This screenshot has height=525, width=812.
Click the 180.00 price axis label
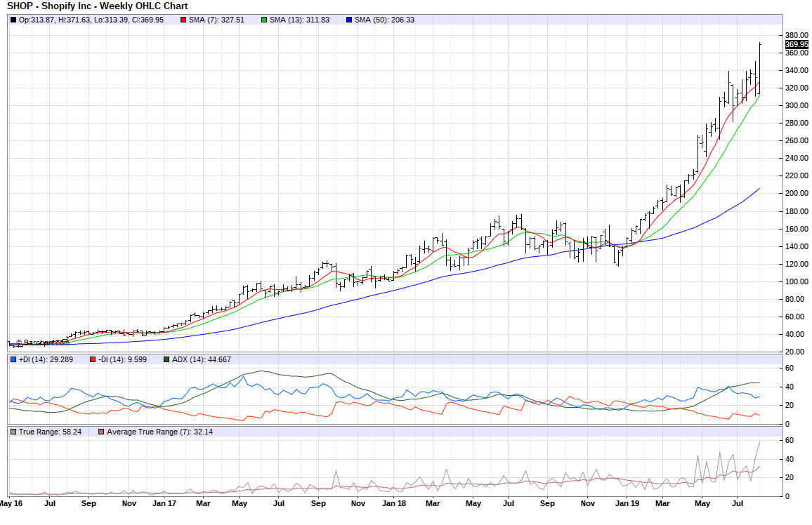point(797,211)
